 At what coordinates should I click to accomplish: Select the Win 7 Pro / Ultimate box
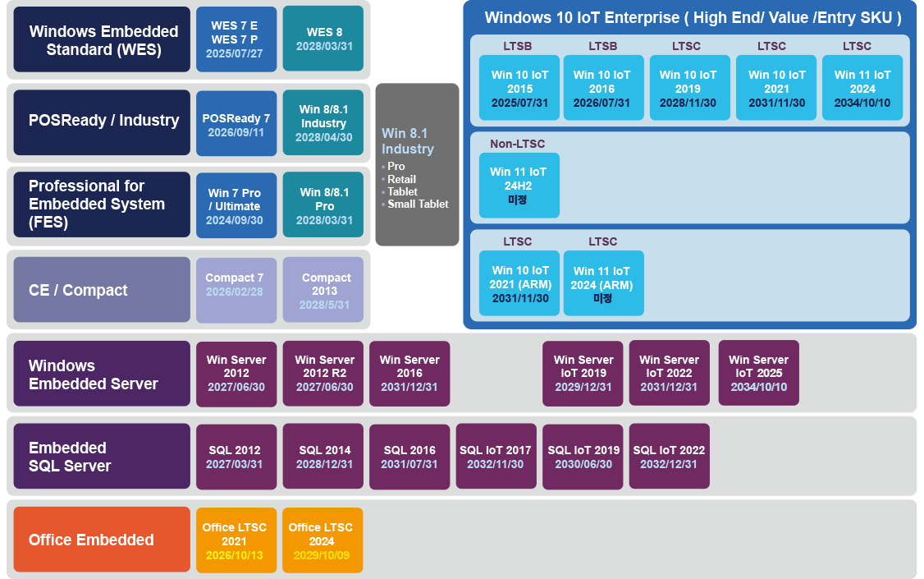pyautogui.click(x=236, y=205)
